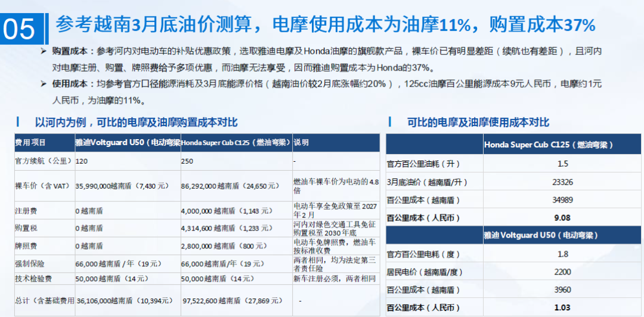Select the row label 牌照费

[26, 246]
